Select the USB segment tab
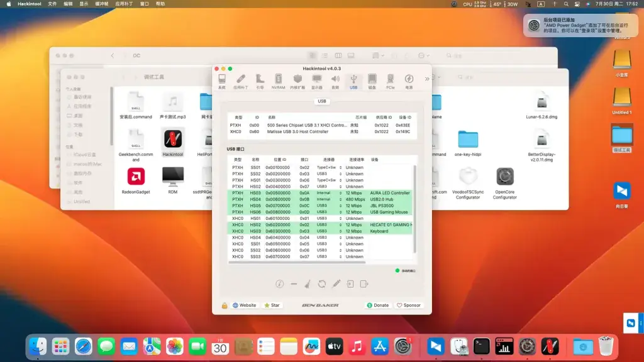This screenshot has width=644, height=362. [x=322, y=101]
